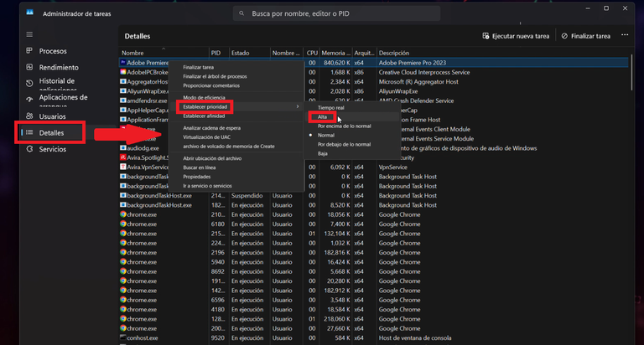Switch to the Rendimiento page
644x345 pixels.
point(59,67)
